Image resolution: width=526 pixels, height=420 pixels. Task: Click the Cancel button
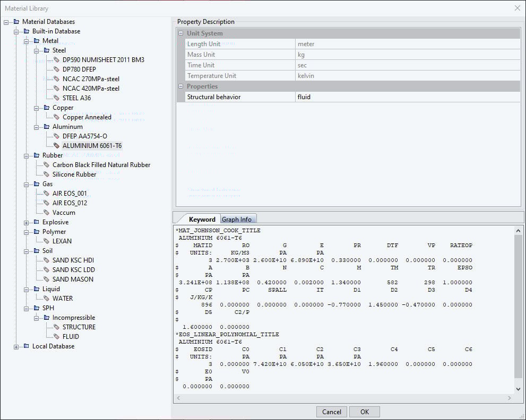click(331, 412)
